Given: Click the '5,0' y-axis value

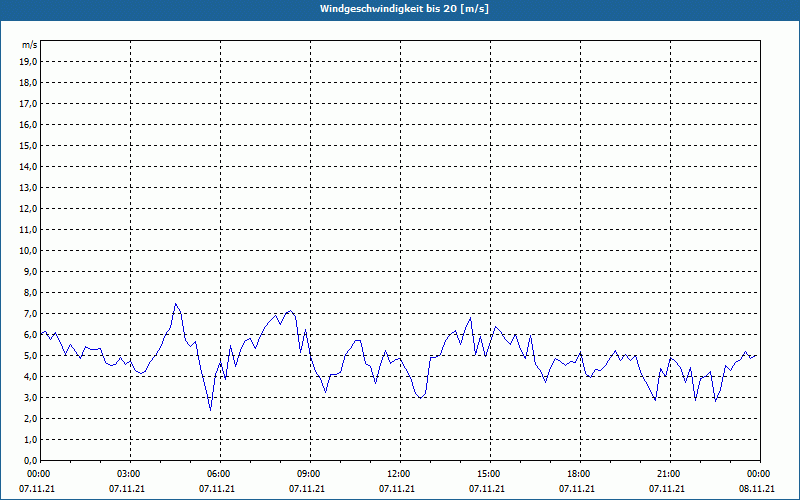Looking at the screenshot, I should click(x=30, y=356).
